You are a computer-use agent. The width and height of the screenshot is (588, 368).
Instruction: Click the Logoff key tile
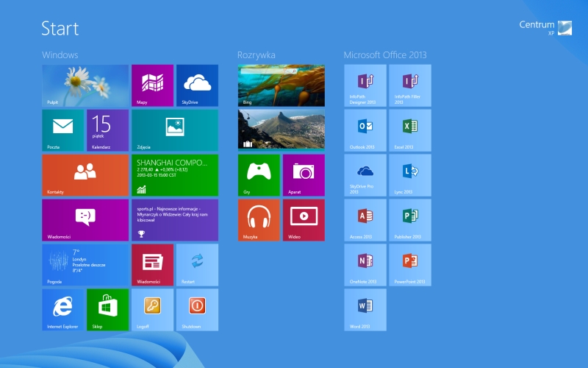point(152,310)
